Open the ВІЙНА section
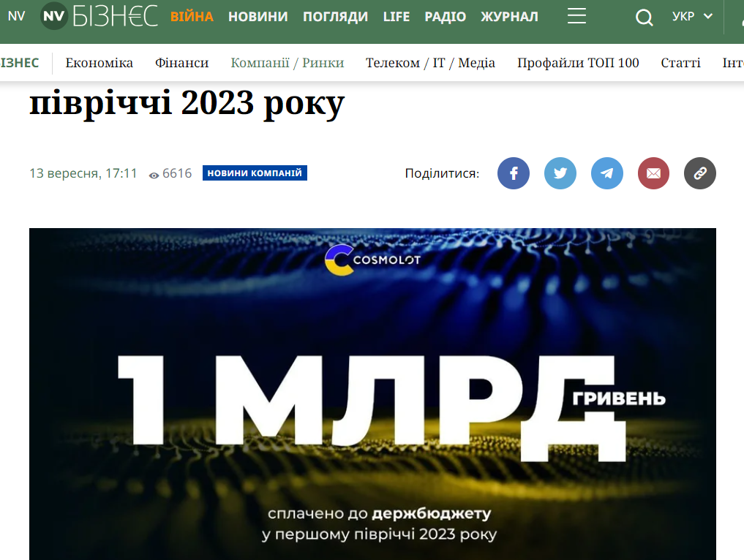Viewport: 744px width, 560px height. 192,17
